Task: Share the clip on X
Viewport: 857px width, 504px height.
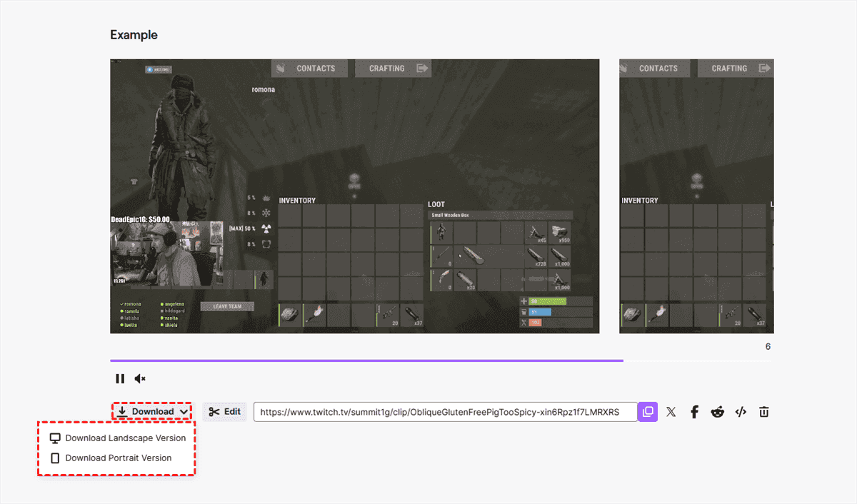Action: click(x=671, y=412)
